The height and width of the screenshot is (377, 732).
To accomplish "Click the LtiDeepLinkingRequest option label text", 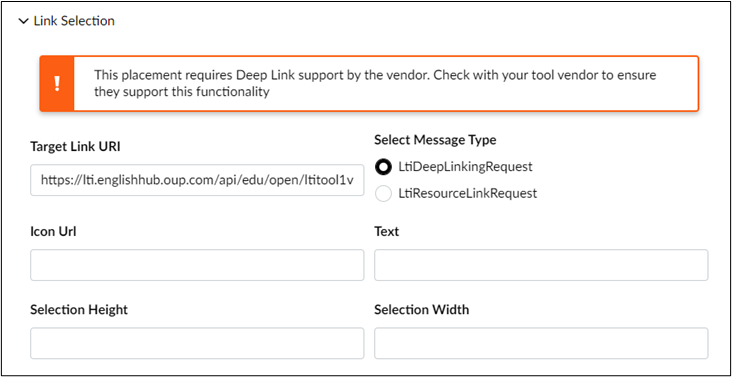I will (465, 167).
